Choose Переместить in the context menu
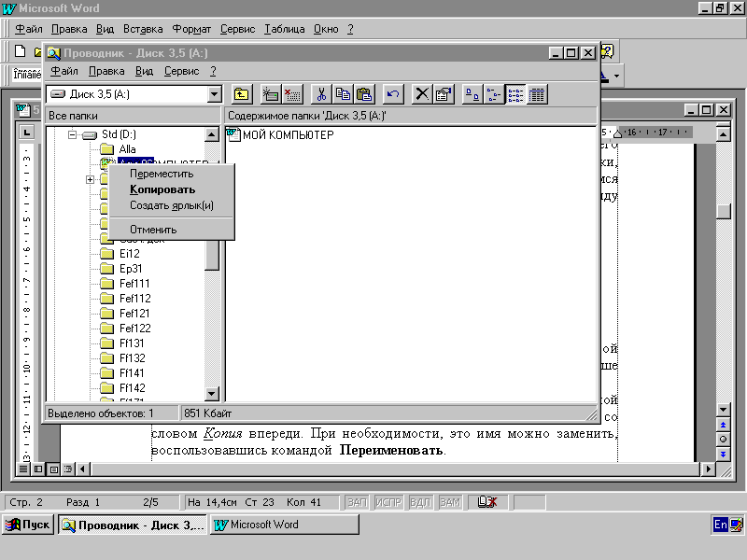This screenshot has width=747, height=560. click(162, 174)
